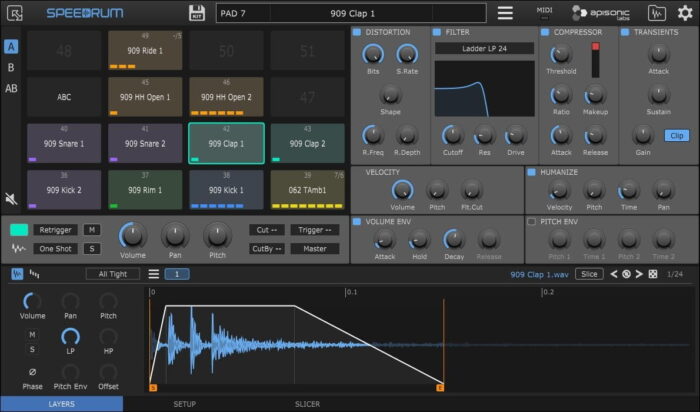The image size is (700, 412).
Task: Click the randomize sample dice icon
Action: [x=653, y=274]
